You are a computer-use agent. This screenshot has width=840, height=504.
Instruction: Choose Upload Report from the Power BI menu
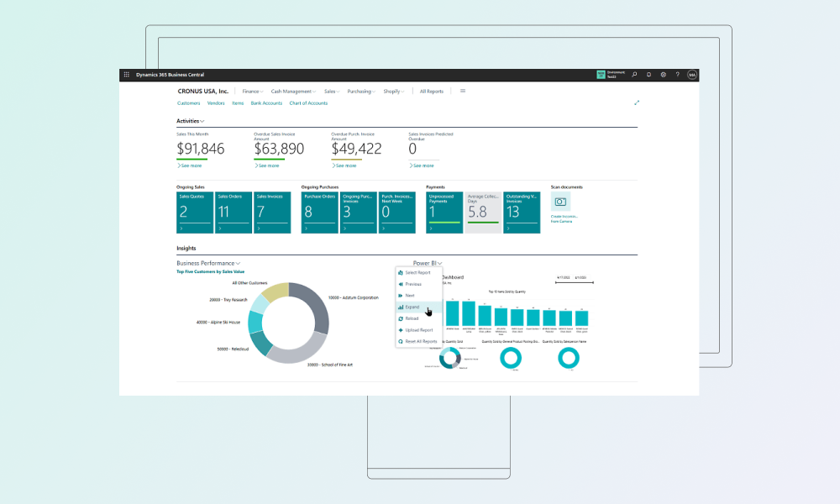(x=420, y=330)
